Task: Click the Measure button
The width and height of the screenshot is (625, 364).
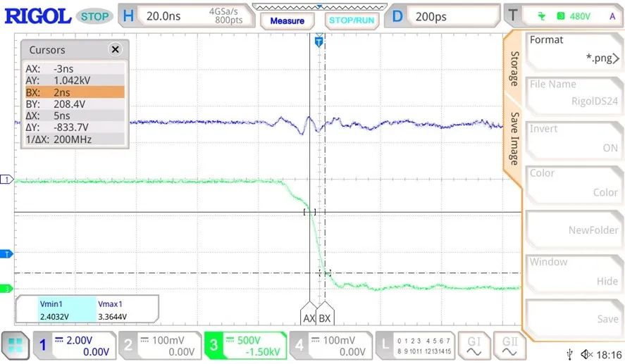Action: click(x=287, y=20)
